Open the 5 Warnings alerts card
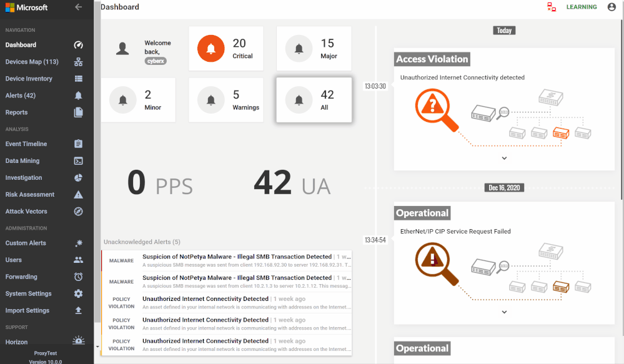The height and width of the screenshot is (364, 624). [x=226, y=100]
